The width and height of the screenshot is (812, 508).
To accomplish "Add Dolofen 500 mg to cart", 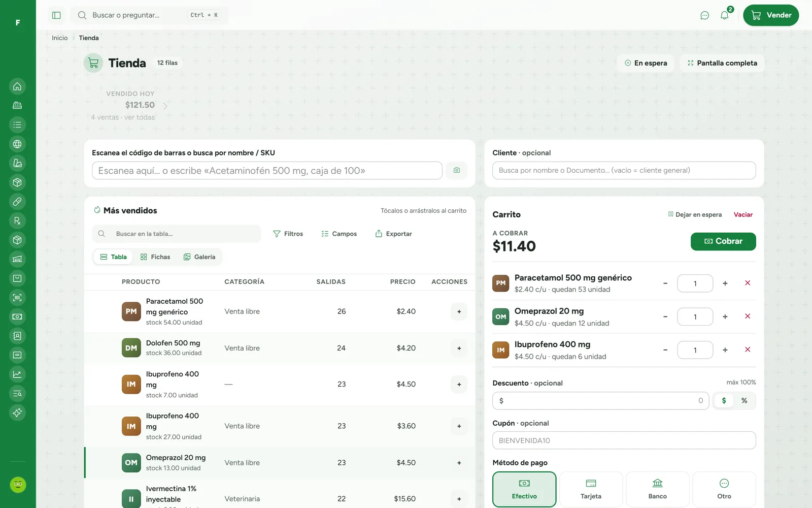I will tap(459, 348).
